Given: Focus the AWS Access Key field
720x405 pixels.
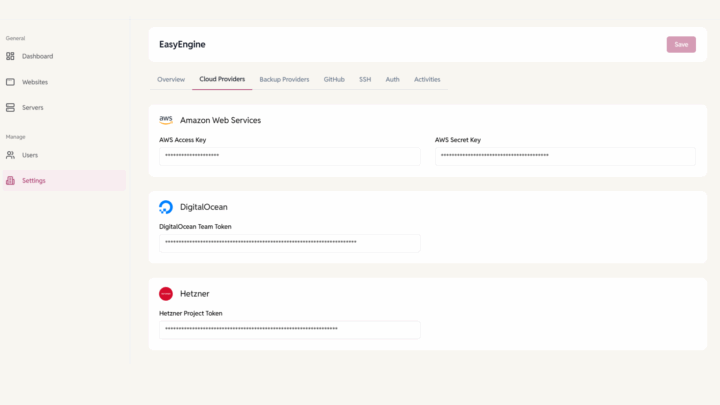Looking at the screenshot, I should point(290,156).
